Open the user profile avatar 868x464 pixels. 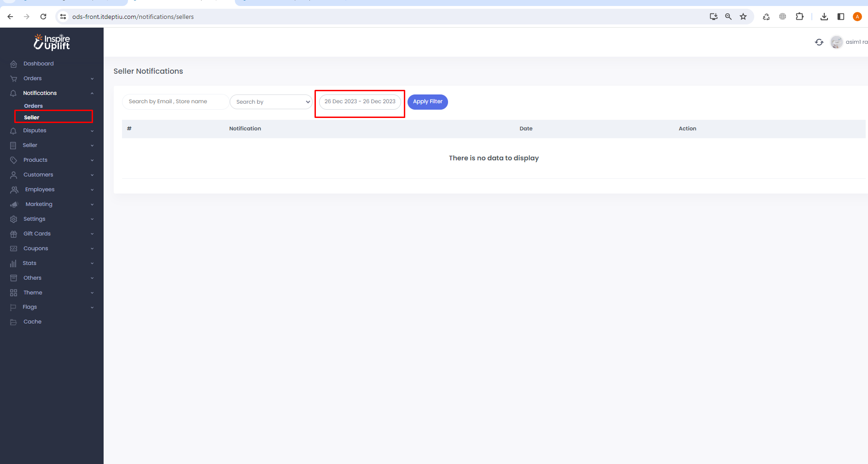[836, 42]
